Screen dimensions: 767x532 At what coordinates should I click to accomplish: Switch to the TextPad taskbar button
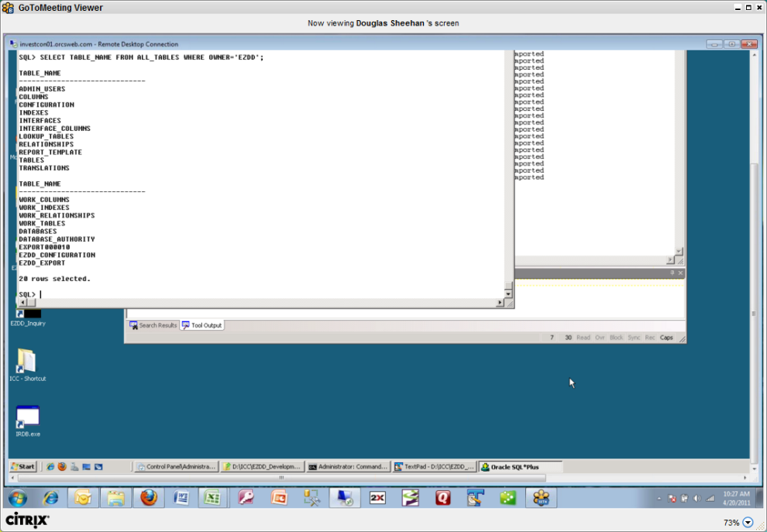click(433, 467)
